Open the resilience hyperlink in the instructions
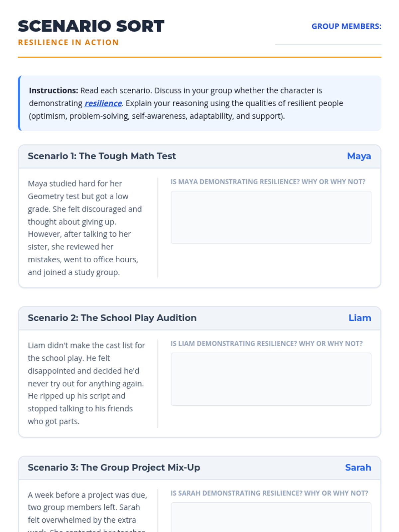399x532 pixels. 103,103
